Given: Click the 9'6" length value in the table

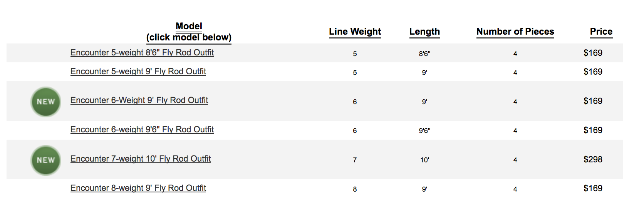Looking at the screenshot, I should [x=424, y=131].
